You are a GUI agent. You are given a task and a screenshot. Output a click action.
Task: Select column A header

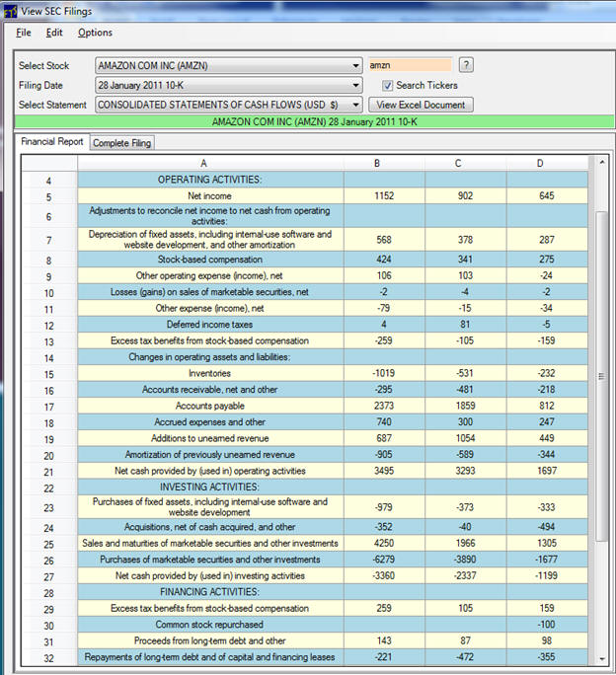[210, 163]
